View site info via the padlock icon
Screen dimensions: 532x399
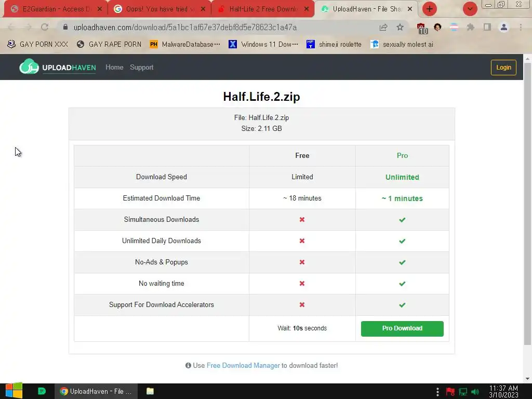65,27
